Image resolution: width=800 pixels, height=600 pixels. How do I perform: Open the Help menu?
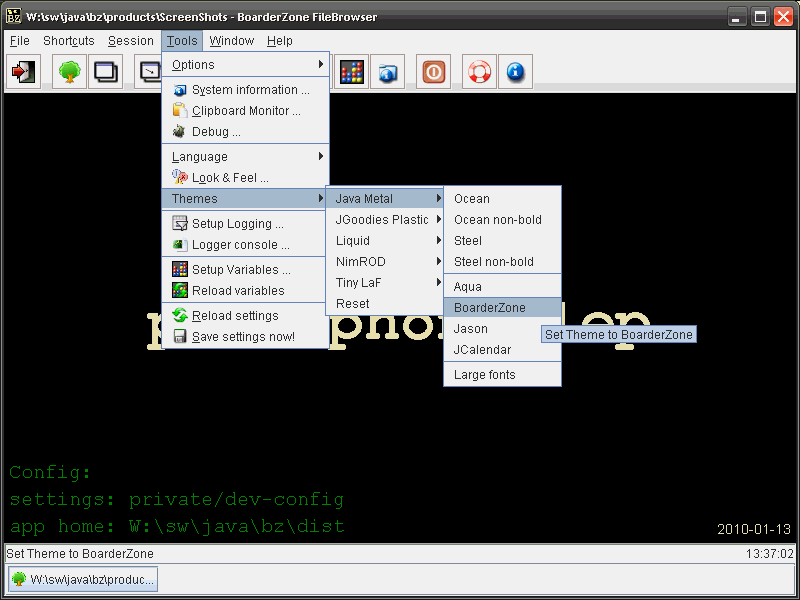click(x=280, y=41)
